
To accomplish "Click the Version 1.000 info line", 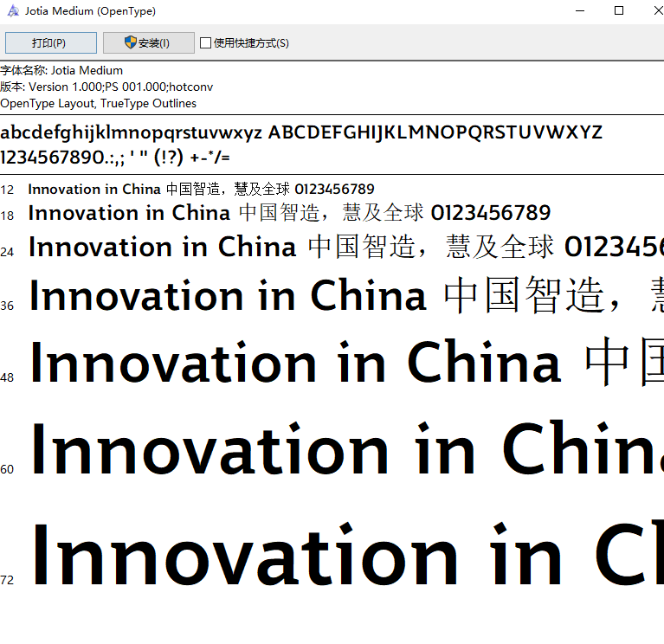I will coord(106,87).
